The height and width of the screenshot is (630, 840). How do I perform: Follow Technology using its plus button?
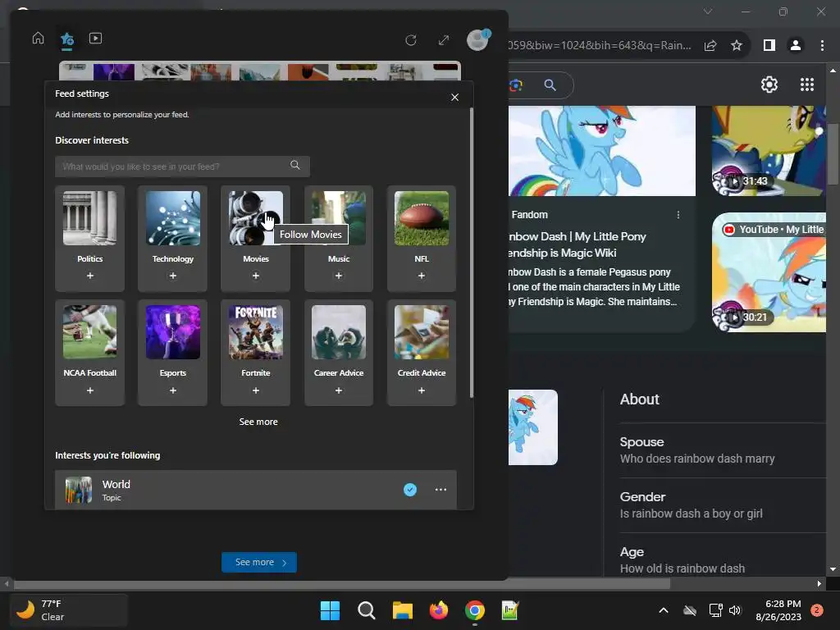tap(172, 276)
